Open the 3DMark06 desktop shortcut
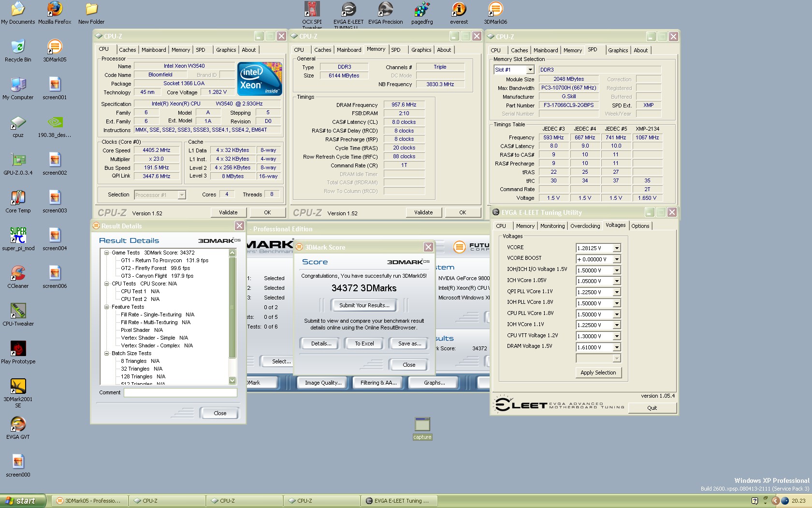 click(x=495, y=13)
